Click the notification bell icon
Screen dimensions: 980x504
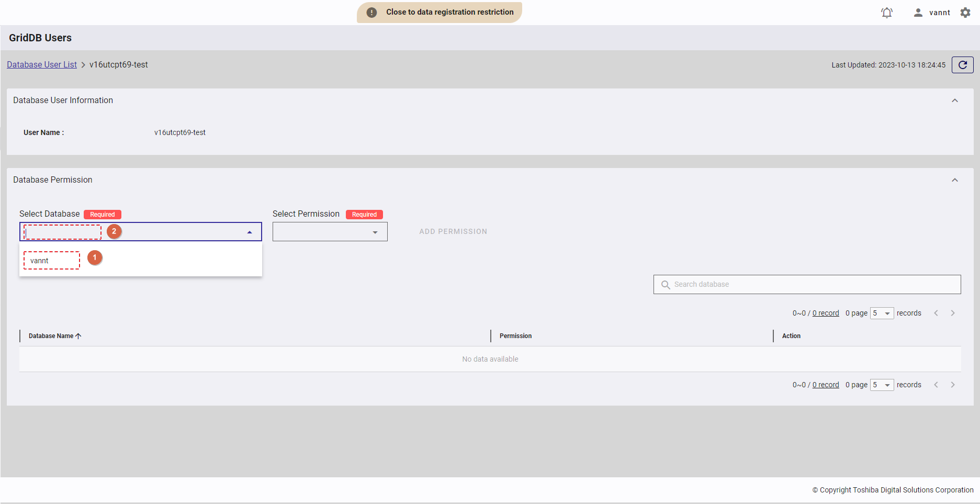(x=886, y=13)
